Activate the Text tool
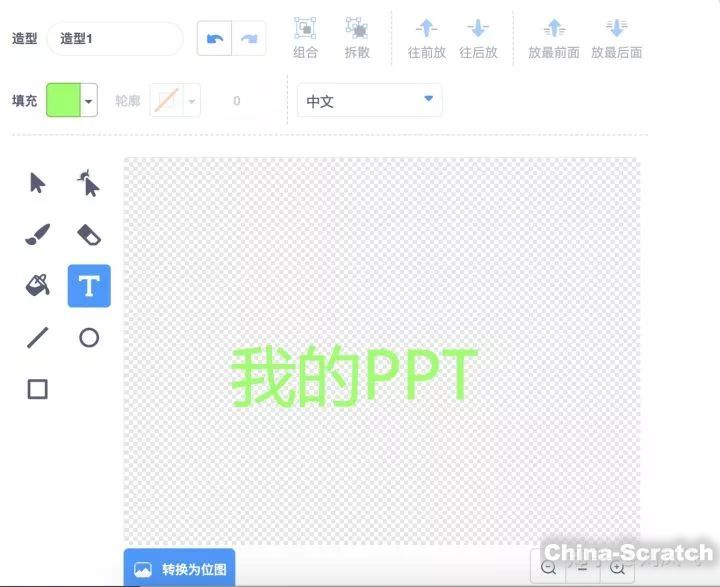This screenshot has width=720, height=587. (x=89, y=286)
